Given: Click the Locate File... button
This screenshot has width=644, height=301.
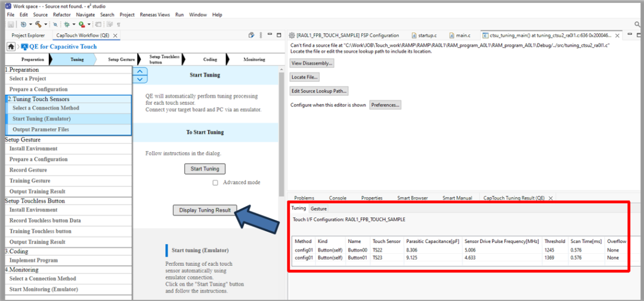Looking at the screenshot, I should (305, 77).
